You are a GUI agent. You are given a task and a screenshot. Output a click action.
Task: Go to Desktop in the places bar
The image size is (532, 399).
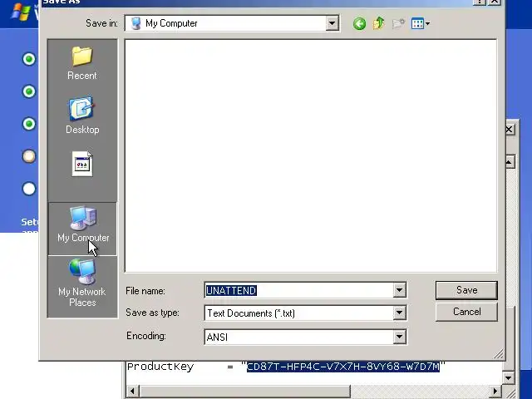[x=82, y=116]
